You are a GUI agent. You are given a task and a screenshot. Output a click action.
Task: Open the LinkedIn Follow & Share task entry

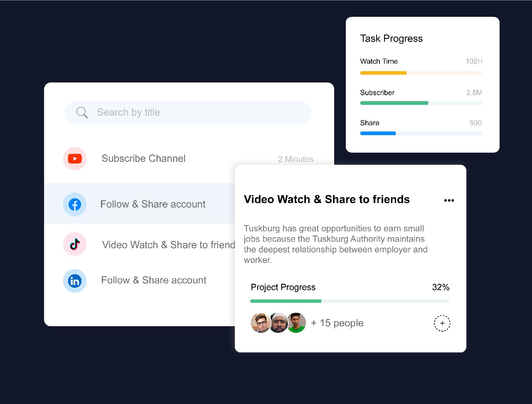click(153, 280)
